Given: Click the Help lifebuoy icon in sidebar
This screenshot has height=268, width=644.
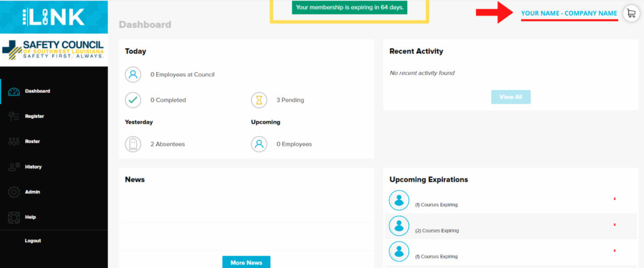Looking at the screenshot, I should pos(14,217).
